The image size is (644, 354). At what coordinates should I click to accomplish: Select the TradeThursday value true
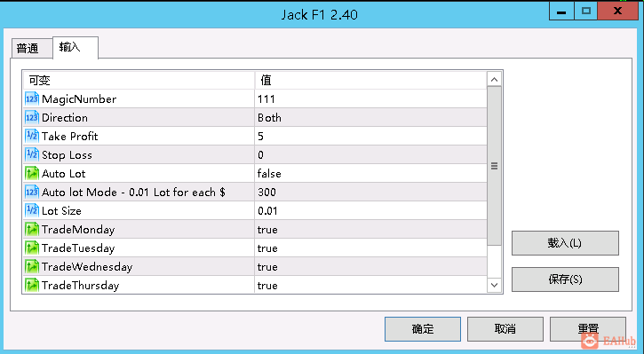coord(267,285)
